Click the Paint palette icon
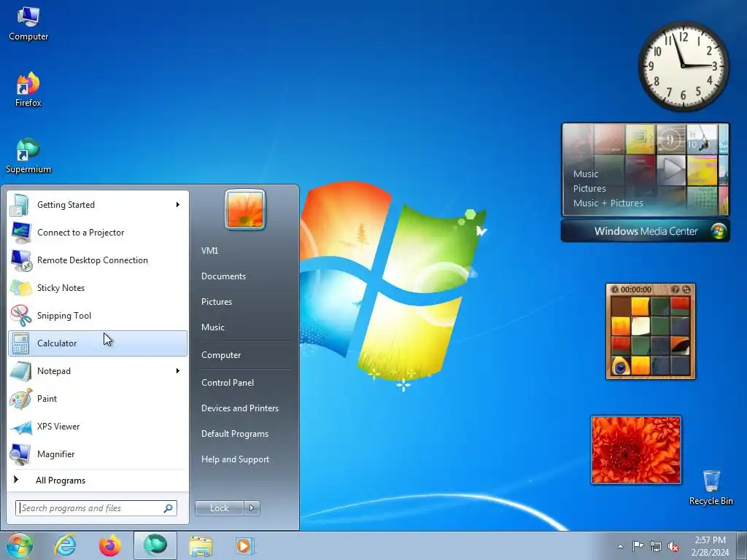Viewport: 747px width, 560px height. pos(20,399)
